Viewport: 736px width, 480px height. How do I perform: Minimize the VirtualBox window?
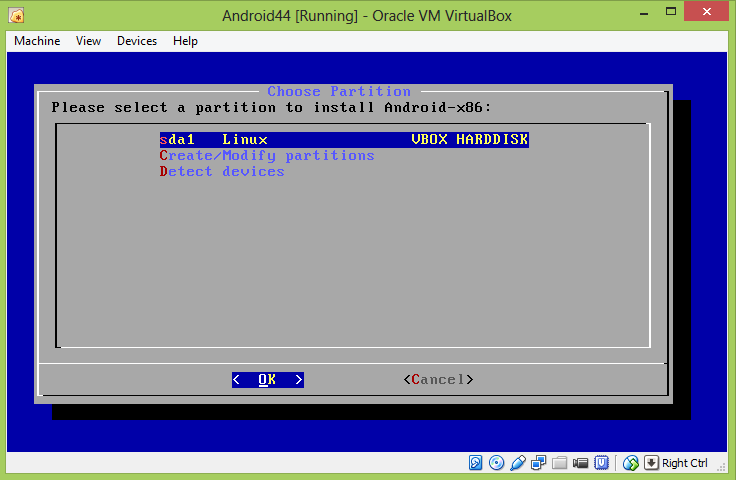644,12
